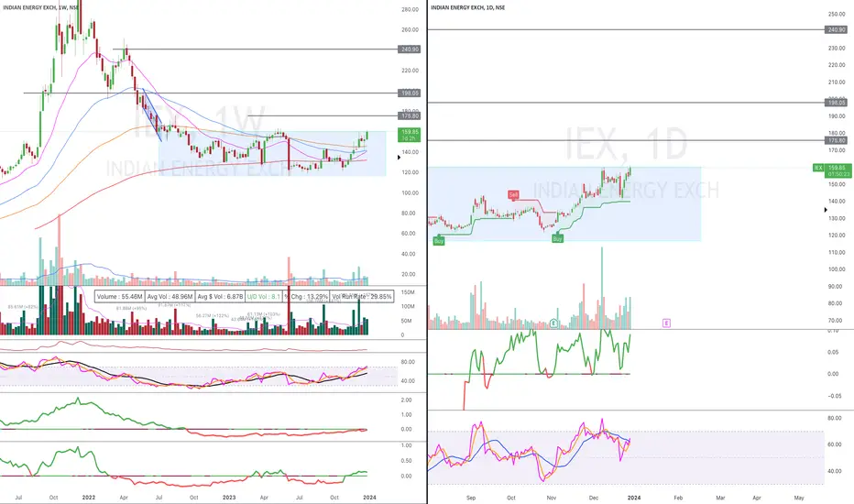Click the Nov label on daily time axis
Viewport: 854px width, 504px height.
pyautogui.click(x=552, y=498)
